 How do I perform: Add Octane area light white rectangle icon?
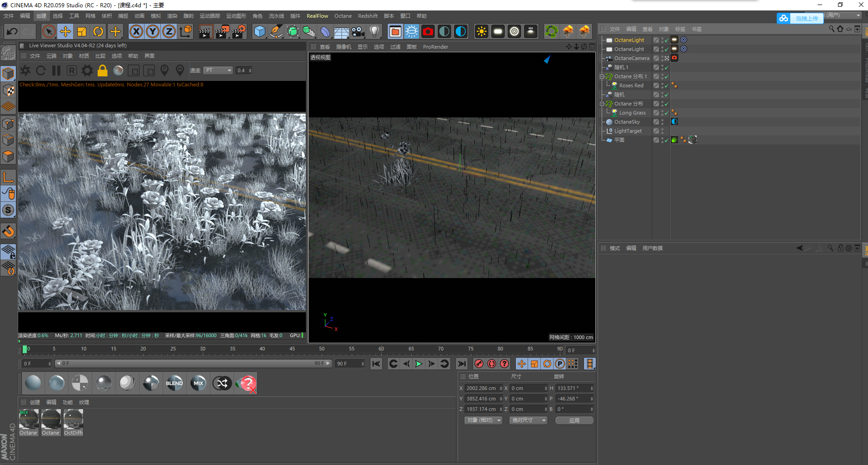(x=498, y=31)
